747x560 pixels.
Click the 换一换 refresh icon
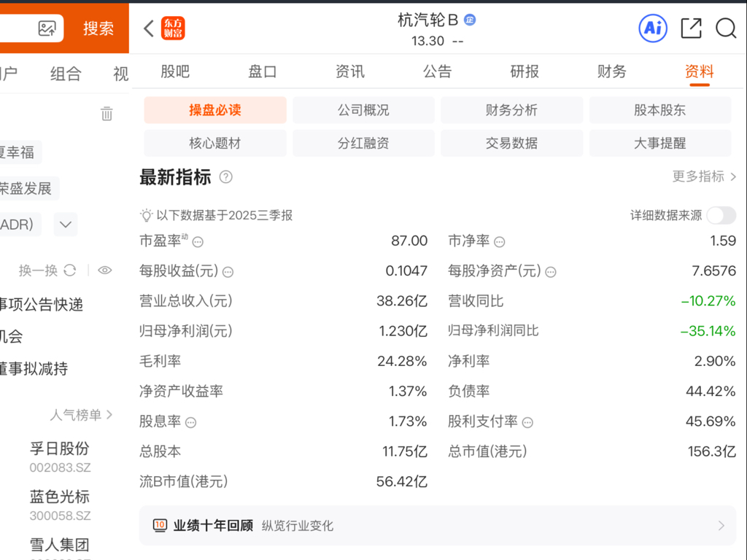[x=70, y=271]
